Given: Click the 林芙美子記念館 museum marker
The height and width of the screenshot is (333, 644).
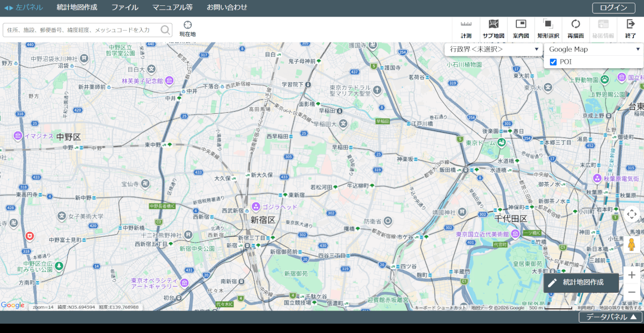Looking at the screenshot, I should [169, 81].
